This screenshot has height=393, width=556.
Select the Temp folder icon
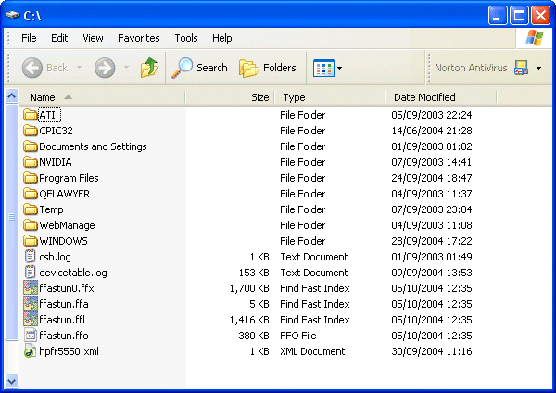click(30, 209)
